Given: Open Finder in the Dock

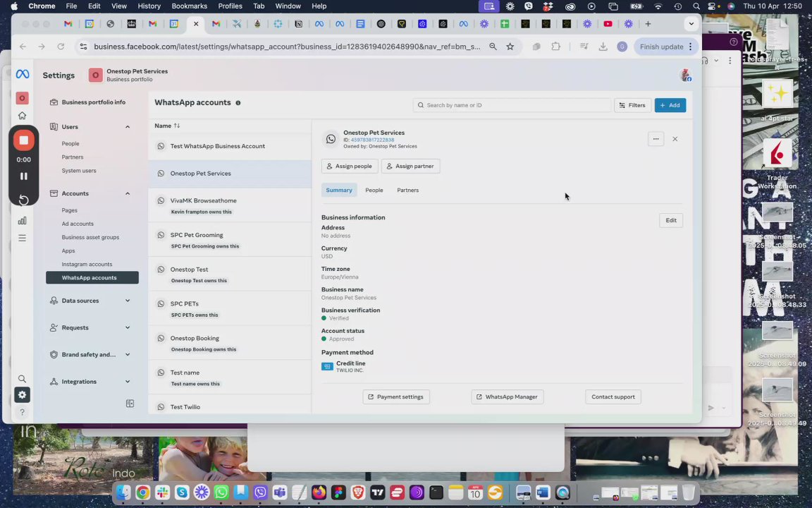Looking at the screenshot, I should coord(123,492).
